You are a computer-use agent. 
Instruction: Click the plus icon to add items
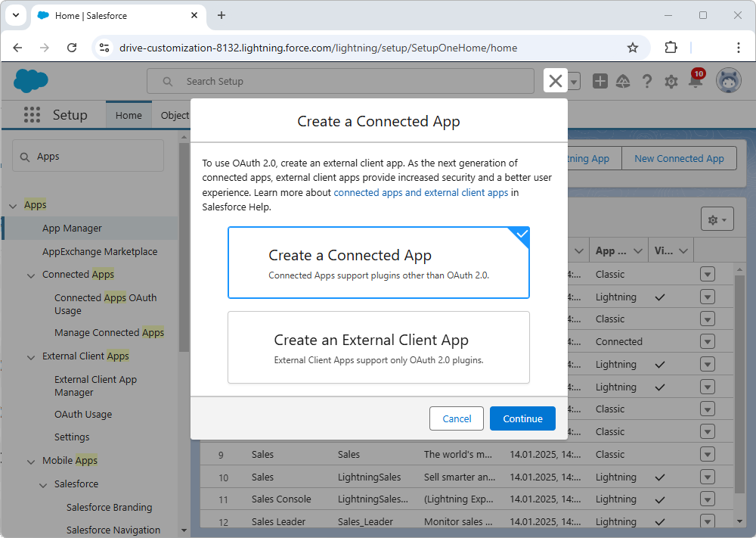click(600, 81)
